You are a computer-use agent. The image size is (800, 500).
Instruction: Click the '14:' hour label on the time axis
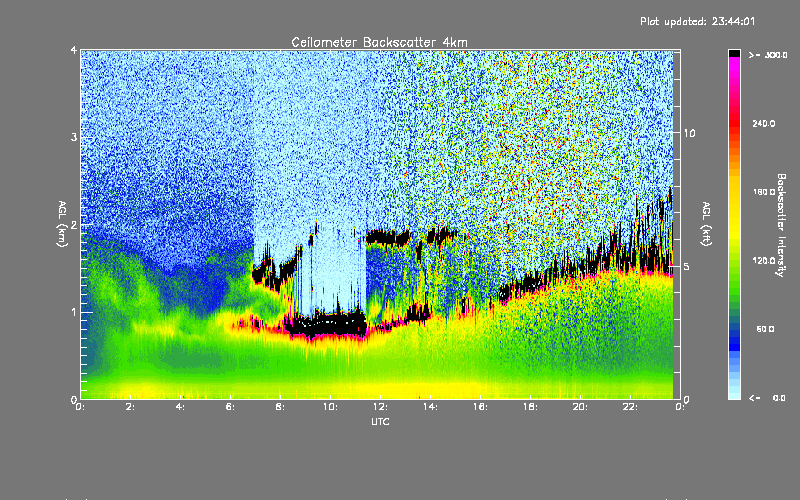(430, 407)
